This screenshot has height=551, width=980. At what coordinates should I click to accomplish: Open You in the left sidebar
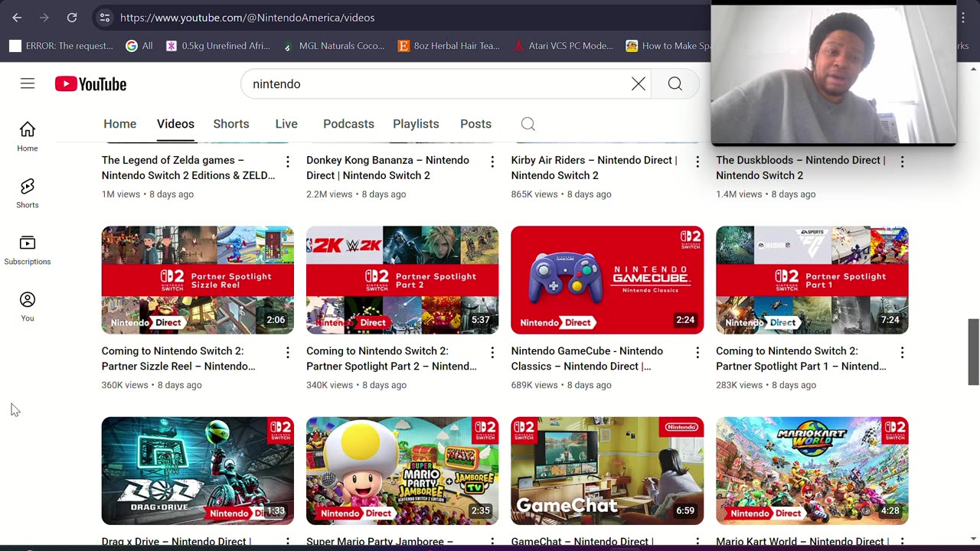coord(28,306)
